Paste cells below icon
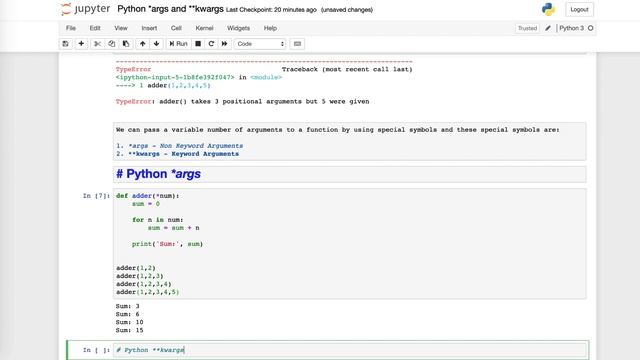The height and width of the screenshot is (360, 640). (126, 44)
